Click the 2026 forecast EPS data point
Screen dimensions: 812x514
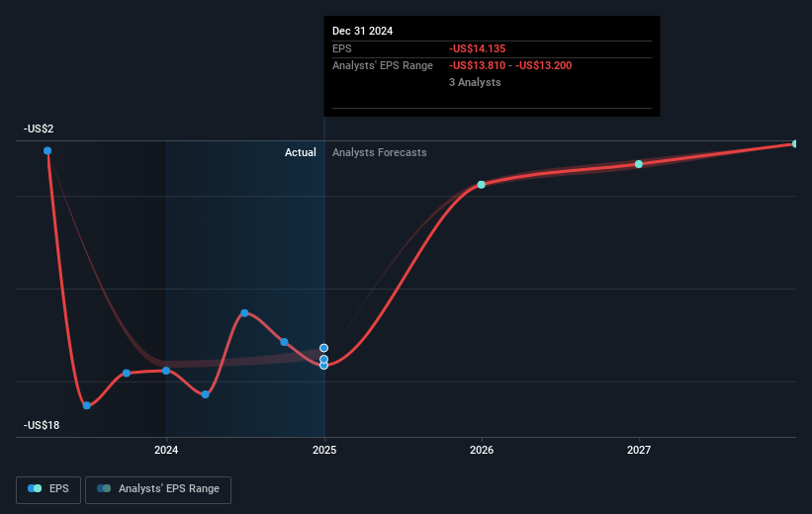coord(481,184)
